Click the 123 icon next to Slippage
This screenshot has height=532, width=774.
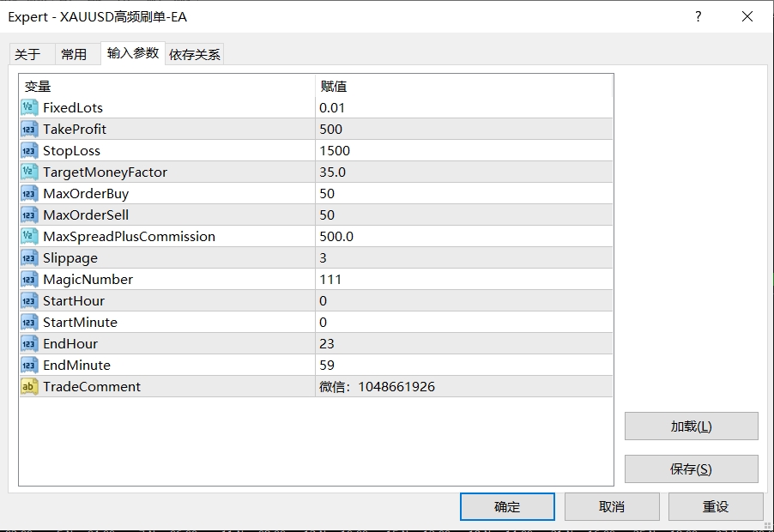[x=30, y=257]
